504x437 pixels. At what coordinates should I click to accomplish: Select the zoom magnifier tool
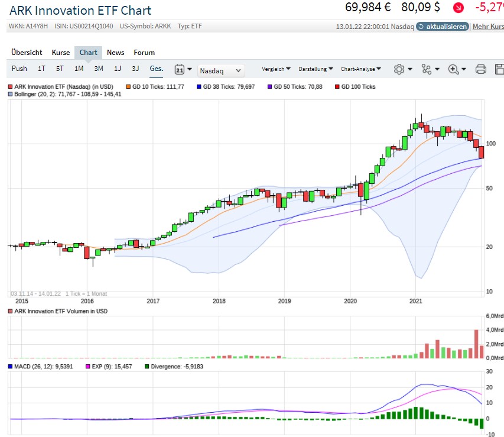454,69
